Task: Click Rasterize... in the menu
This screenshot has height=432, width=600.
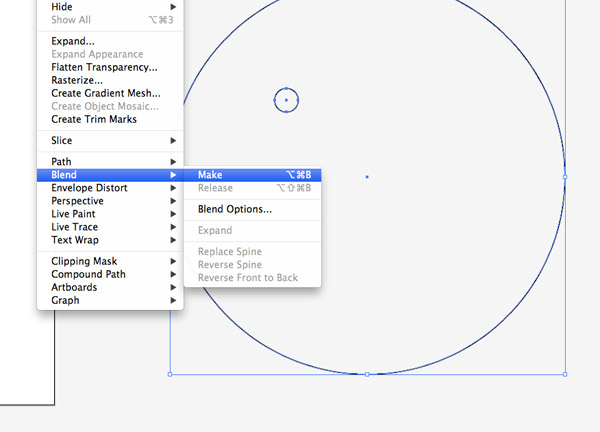Action: click(x=77, y=81)
